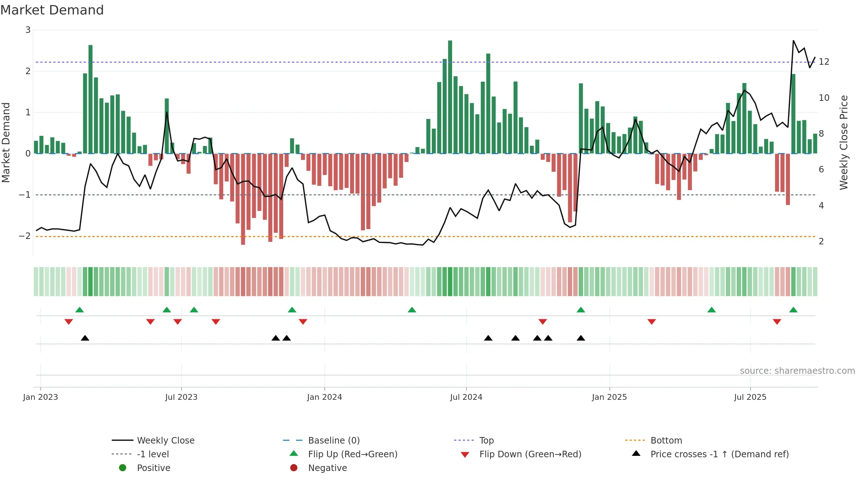The width and height of the screenshot is (868, 488).
Task: Click green flip-up marker between Jan 2025 and Jul 2025
Action: [x=712, y=310]
